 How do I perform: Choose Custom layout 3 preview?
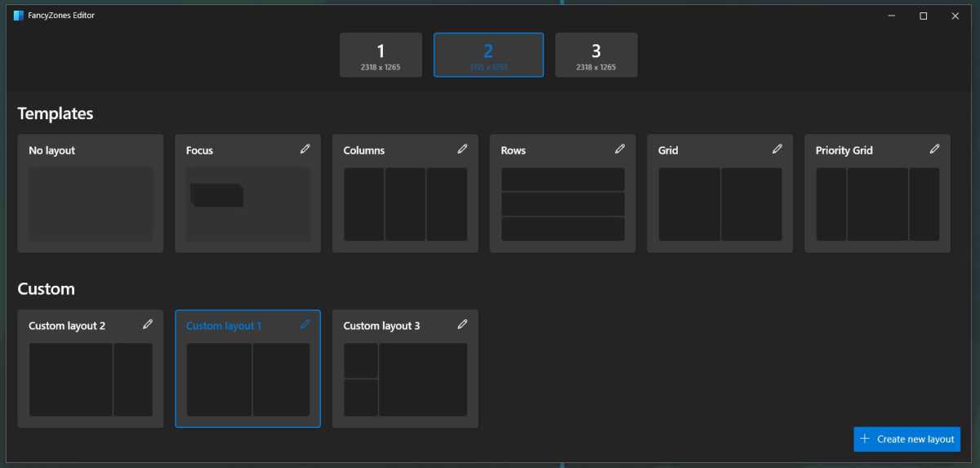coord(405,380)
